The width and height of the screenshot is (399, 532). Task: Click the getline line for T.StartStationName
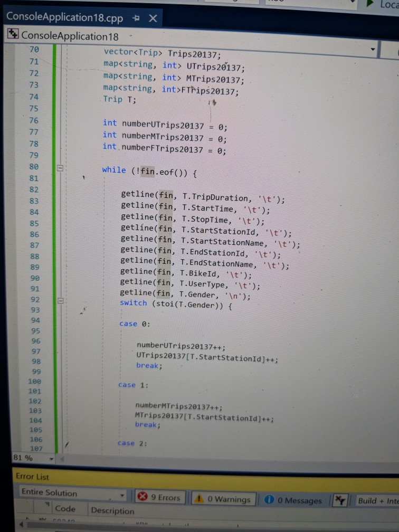[211, 242]
